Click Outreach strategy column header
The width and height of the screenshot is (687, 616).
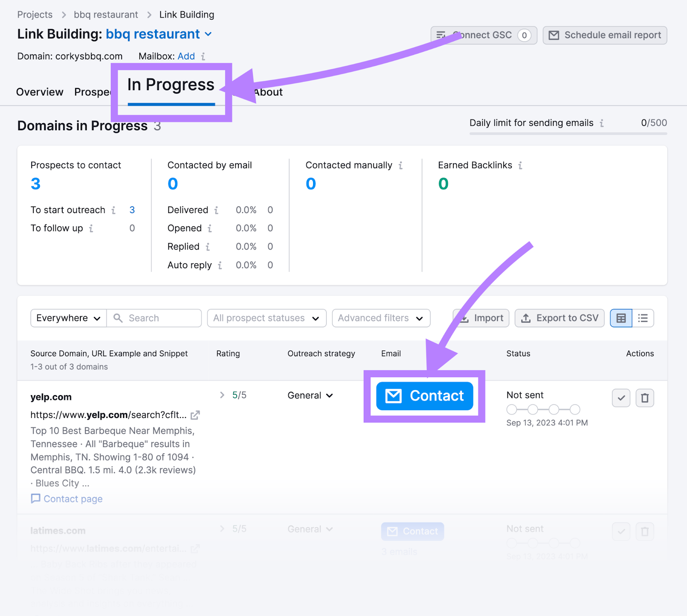tap(321, 354)
